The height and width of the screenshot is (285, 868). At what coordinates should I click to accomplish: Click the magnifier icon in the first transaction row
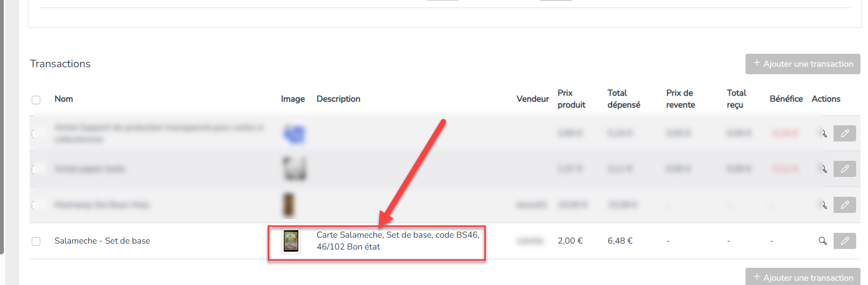click(823, 133)
